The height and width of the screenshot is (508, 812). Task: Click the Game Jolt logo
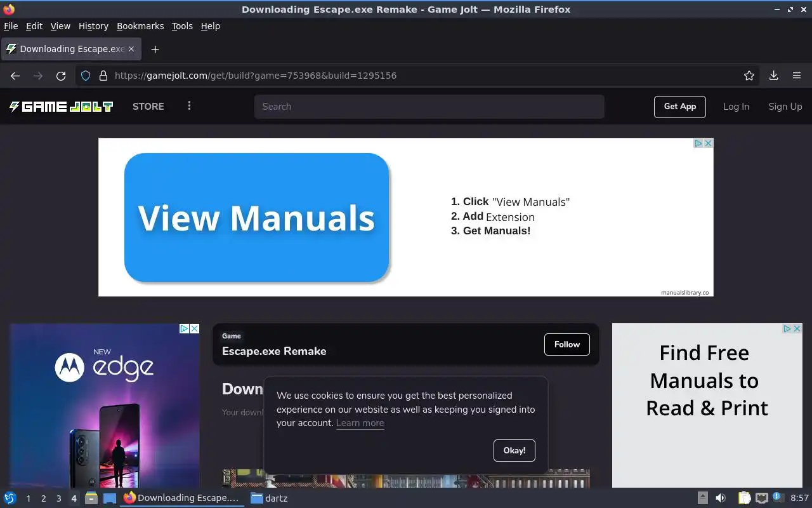61,107
